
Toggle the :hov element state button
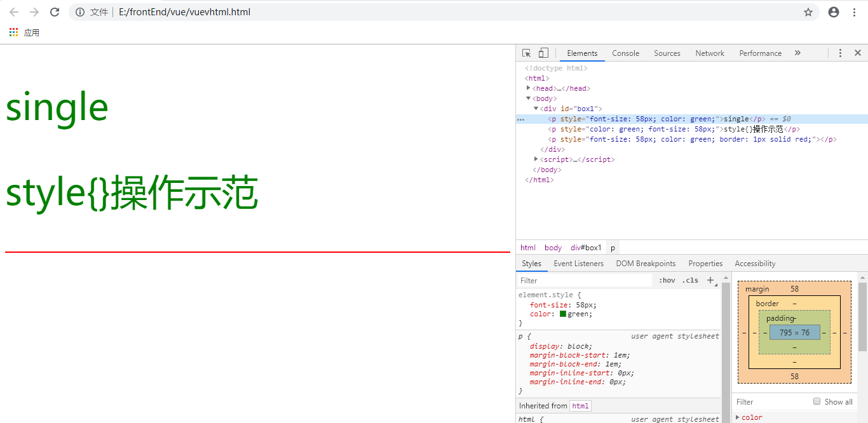pos(667,280)
